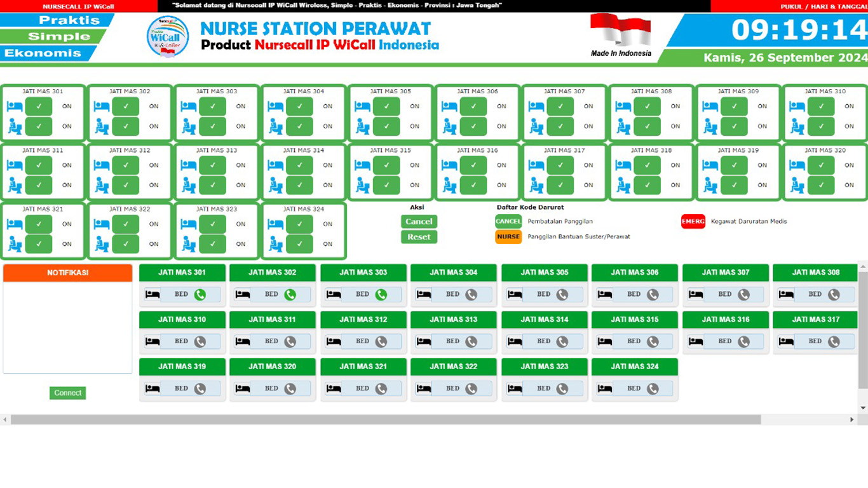Call the bed in lower JATI MAS 301 card via phone icon
The image size is (868, 488).
(200, 295)
